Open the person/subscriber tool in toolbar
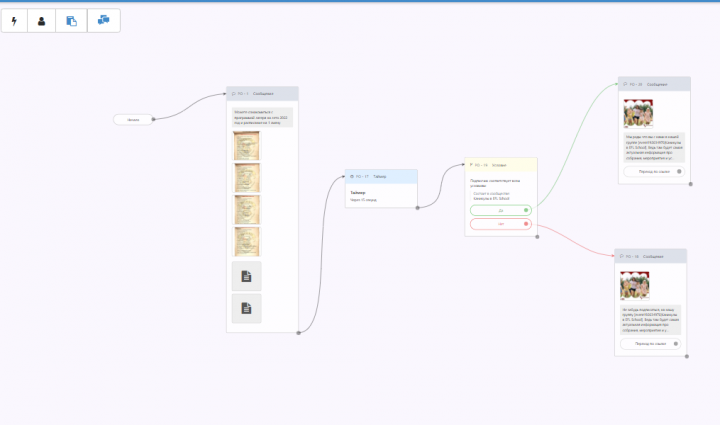The image size is (720, 425). point(41,21)
